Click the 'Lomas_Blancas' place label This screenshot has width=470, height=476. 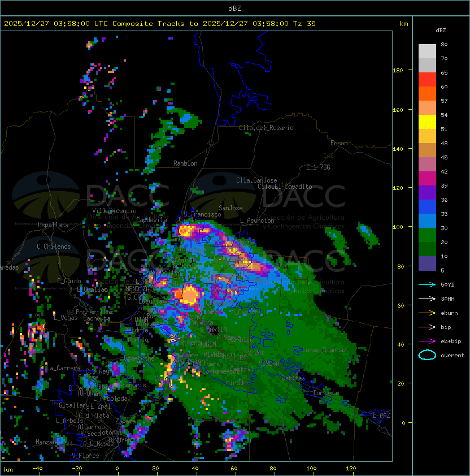click(x=324, y=350)
